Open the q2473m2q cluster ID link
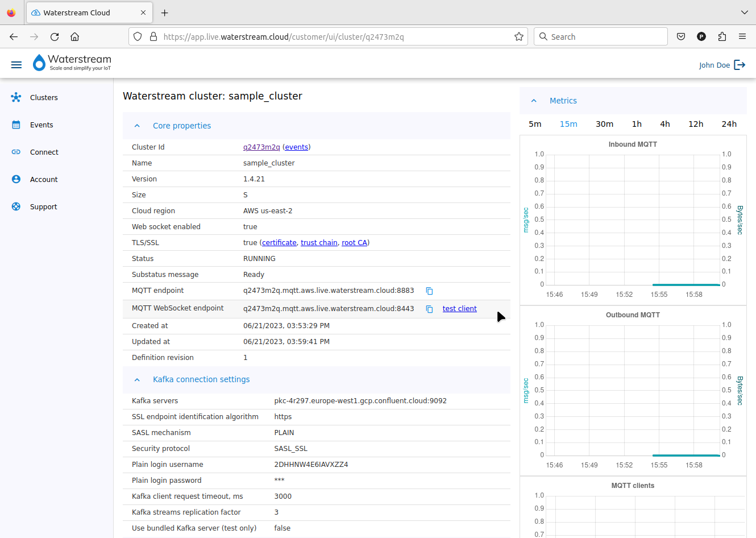The image size is (756, 538). coord(261,147)
